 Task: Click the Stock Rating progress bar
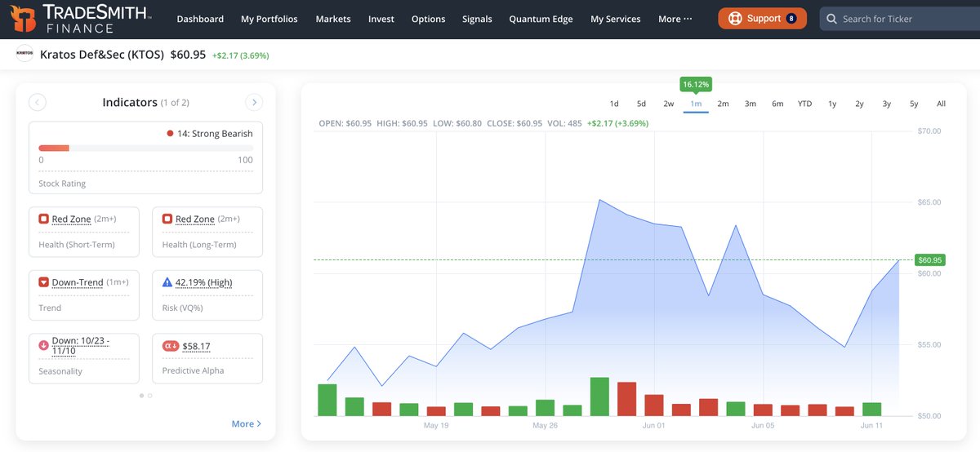(145, 148)
